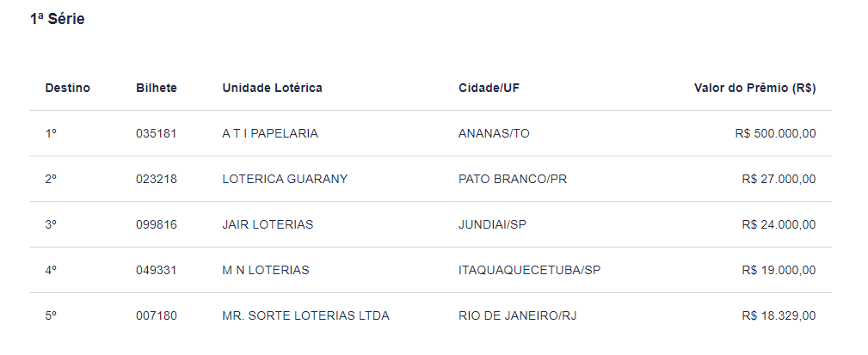The image size is (868, 355).
Task: Select ticket number 023218
Action: pos(157,179)
